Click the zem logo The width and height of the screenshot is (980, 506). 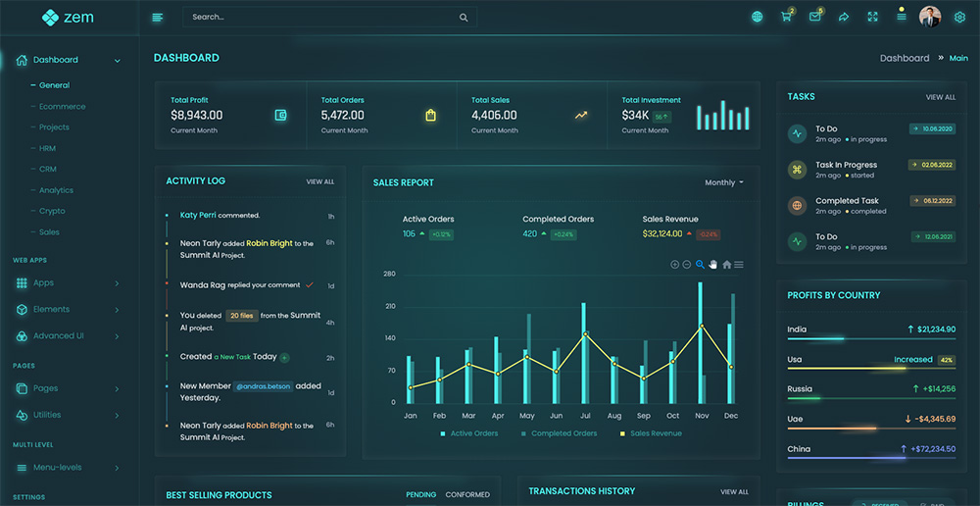(x=68, y=18)
